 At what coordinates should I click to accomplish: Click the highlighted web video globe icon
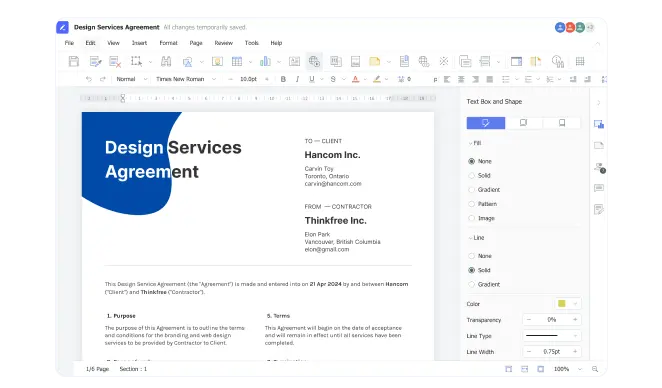point(314,62)
